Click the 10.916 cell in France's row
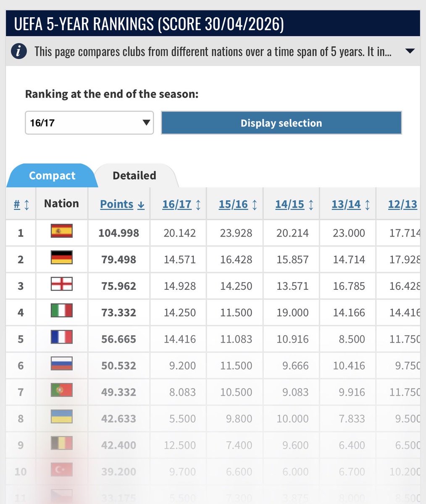This screenshot has width=426, height=504. [x=292, y=339]
